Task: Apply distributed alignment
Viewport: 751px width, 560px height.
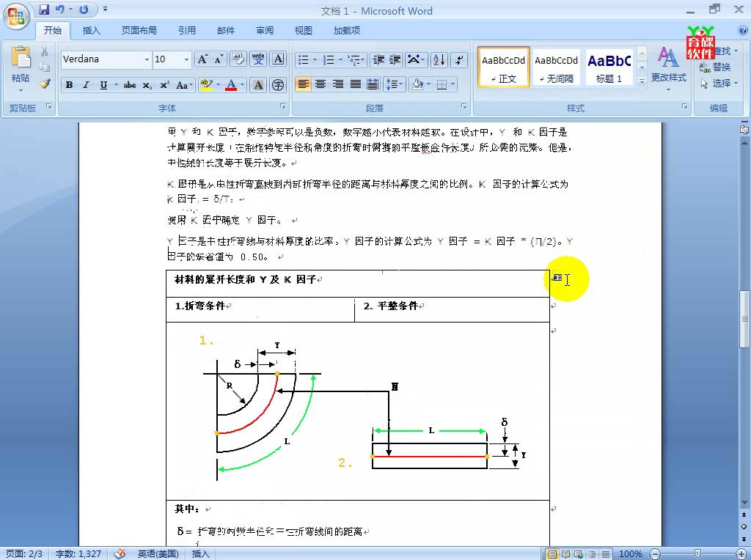Action: [x=373, y=85]
